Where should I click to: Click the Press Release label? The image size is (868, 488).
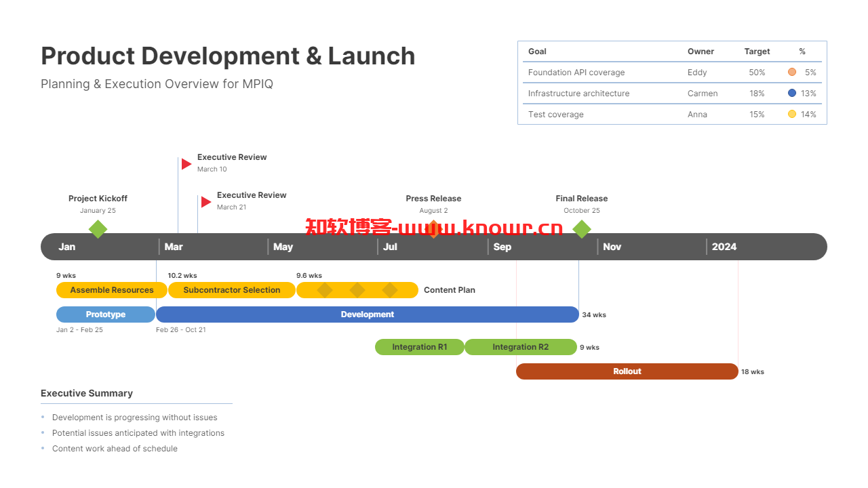coord(433,199)
